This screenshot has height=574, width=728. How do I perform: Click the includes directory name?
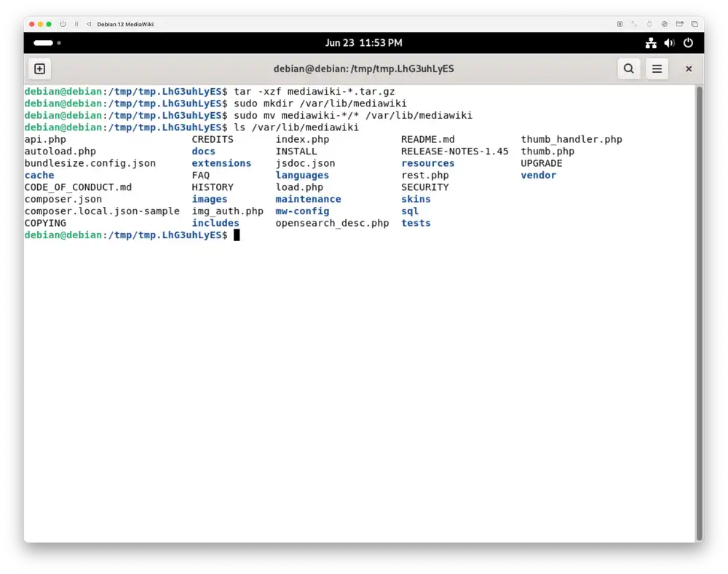click(215, 224)
